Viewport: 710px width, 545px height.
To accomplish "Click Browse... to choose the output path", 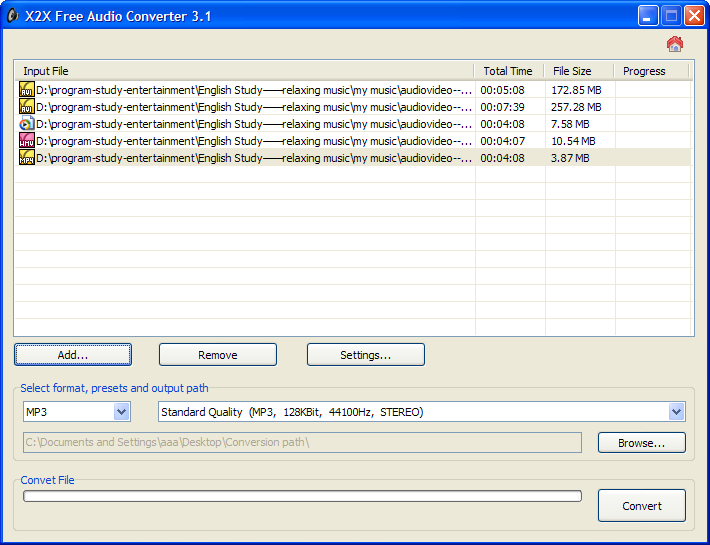I will click(642, 443).
